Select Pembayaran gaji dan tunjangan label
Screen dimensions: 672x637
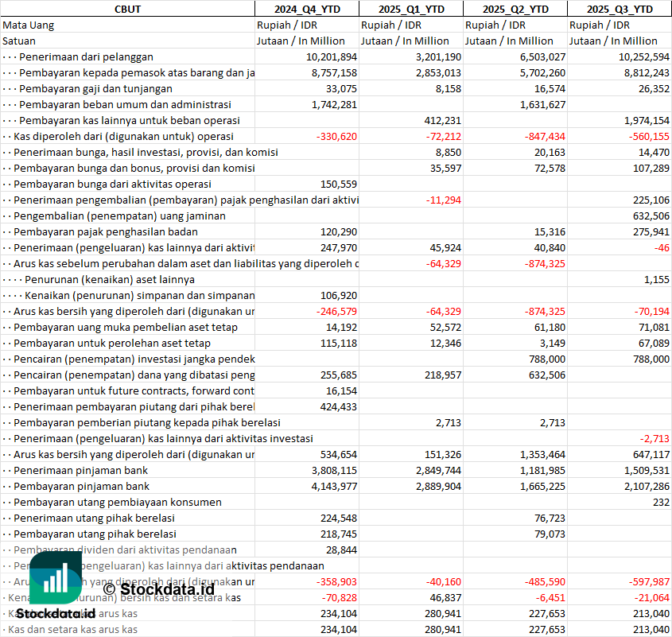pos(95,89)
